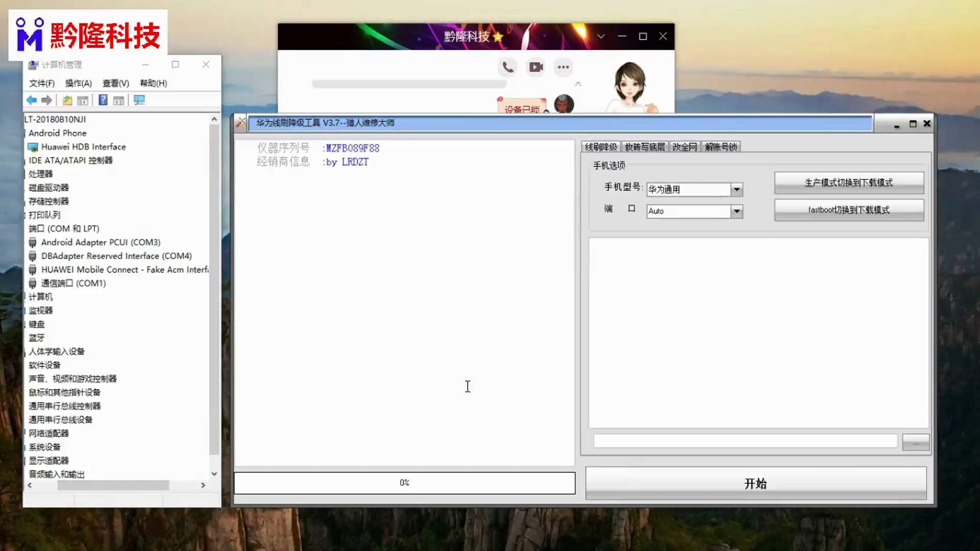Select the root node LT-20180810NJI
Image resolution: width=980 pixels, height=551 pixels.
tap(55, 119)
